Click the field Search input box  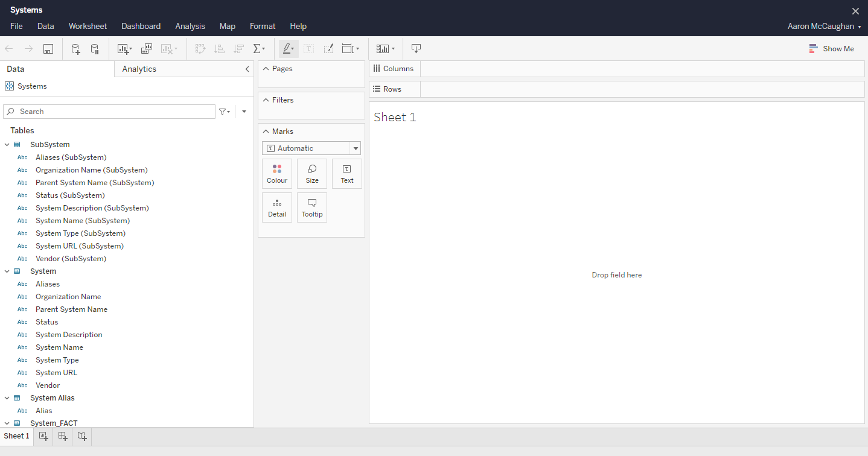point(115,112)
